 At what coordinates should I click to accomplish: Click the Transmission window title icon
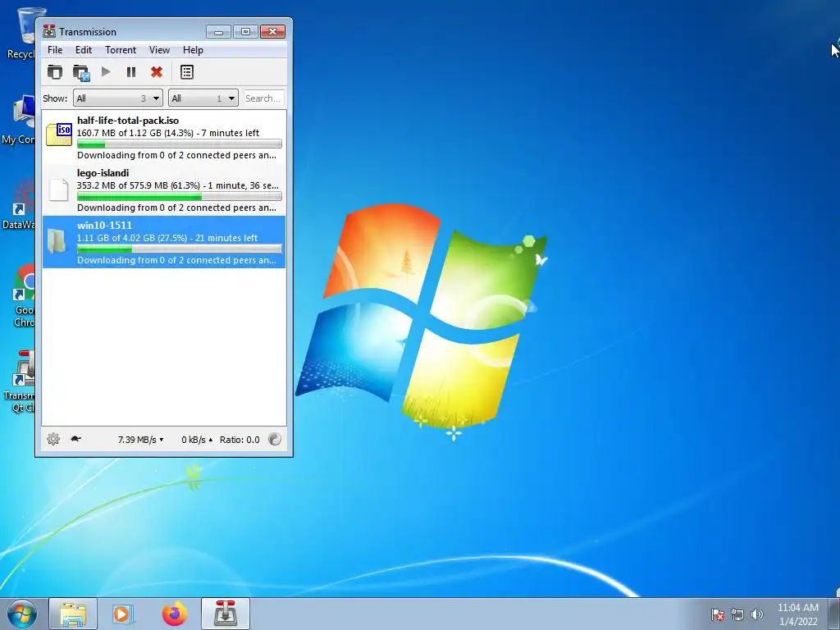click(x=49, y=31)
